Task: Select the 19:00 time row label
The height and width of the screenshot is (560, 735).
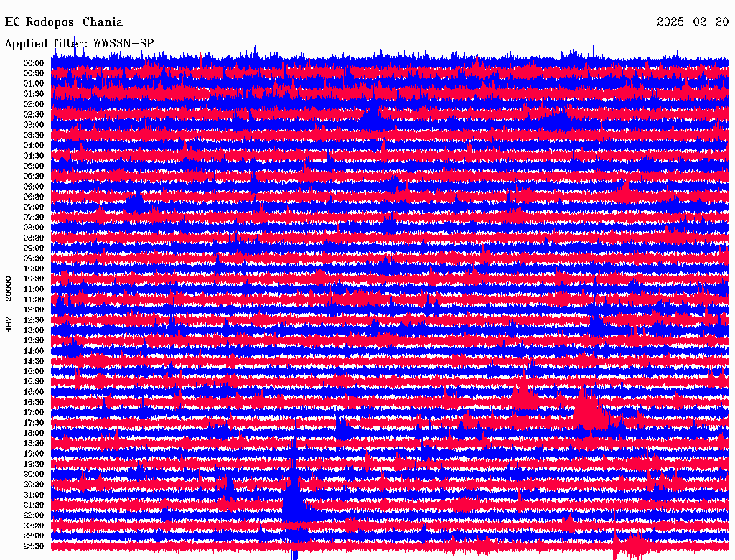Action: [x=34, y=454]
